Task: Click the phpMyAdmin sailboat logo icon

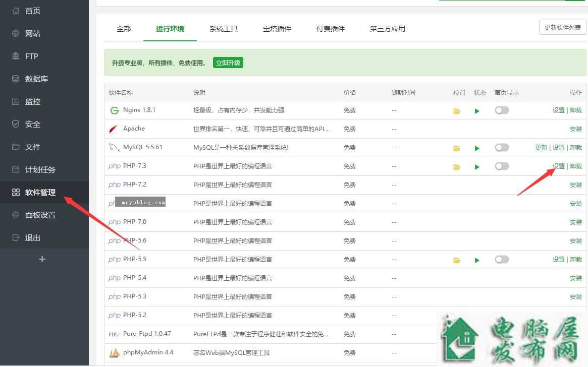Action: (x=115, y=353)
